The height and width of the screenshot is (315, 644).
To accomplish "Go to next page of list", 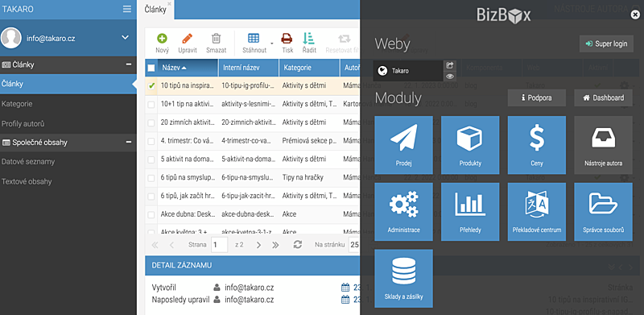I will 258,245.
